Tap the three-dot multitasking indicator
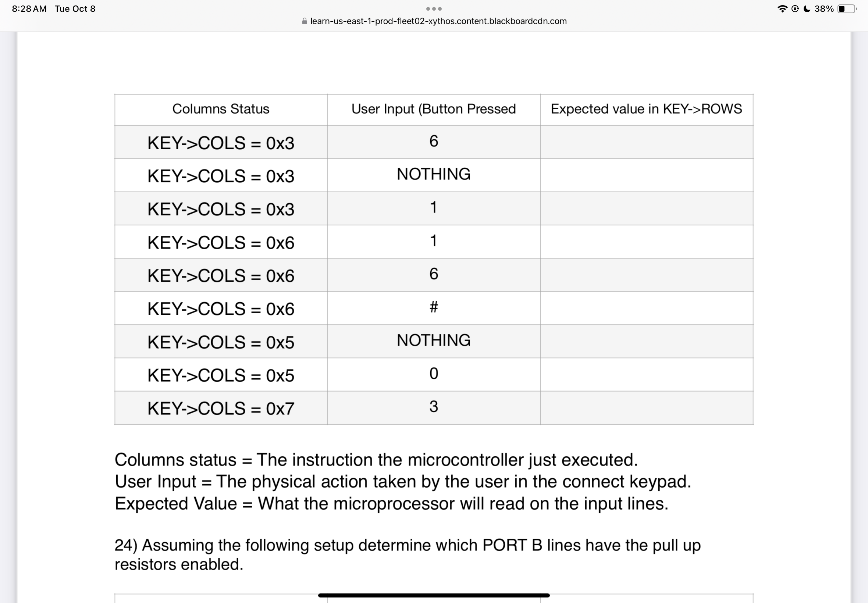The image size is (868, 603). click(433, 9)
